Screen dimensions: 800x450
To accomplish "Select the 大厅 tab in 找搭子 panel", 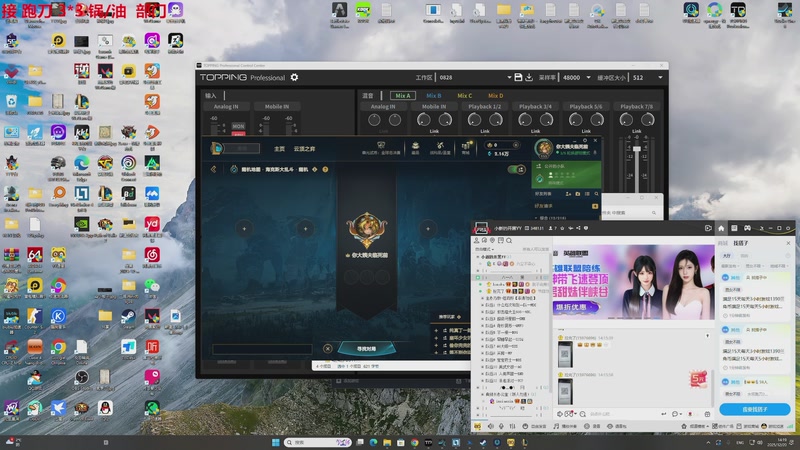I will tap(727, 256).
